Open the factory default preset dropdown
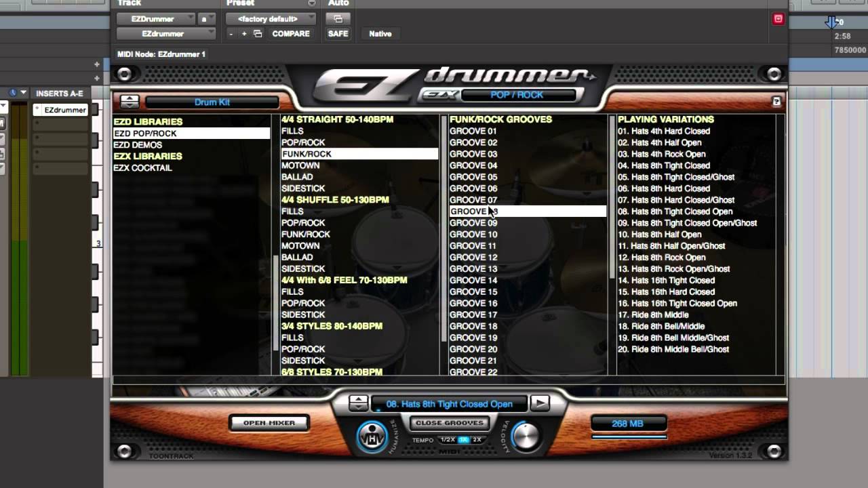The image size is (868, 488). coord(271,19)
